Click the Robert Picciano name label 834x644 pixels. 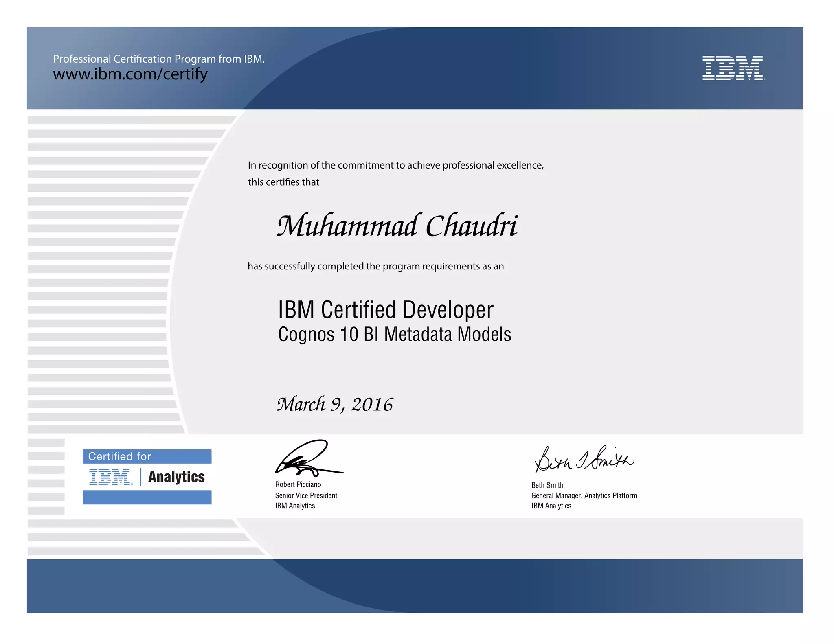coord(298,484)
